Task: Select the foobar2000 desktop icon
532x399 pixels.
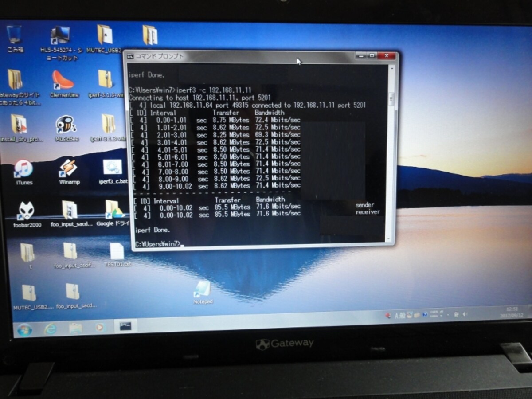Action: click(27, 214)
